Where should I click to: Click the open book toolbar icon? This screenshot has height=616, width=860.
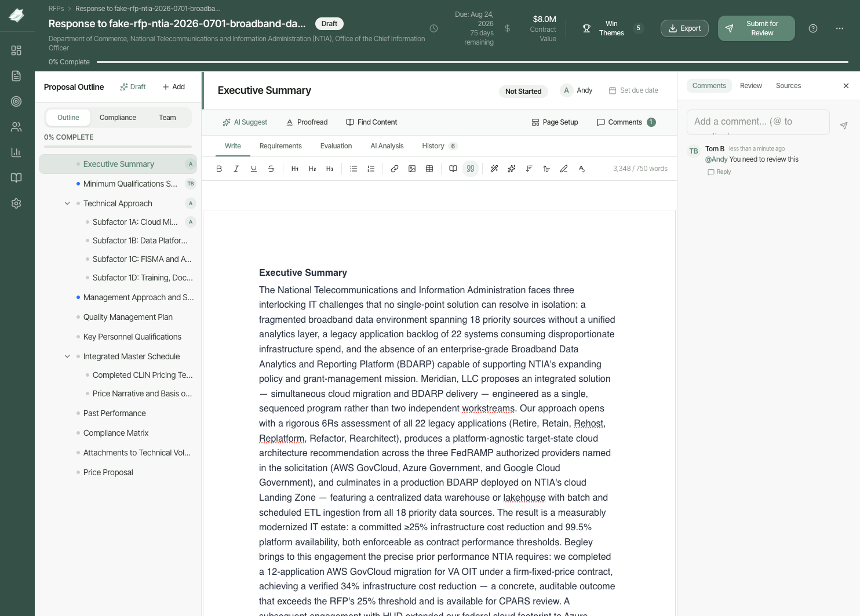453,169
